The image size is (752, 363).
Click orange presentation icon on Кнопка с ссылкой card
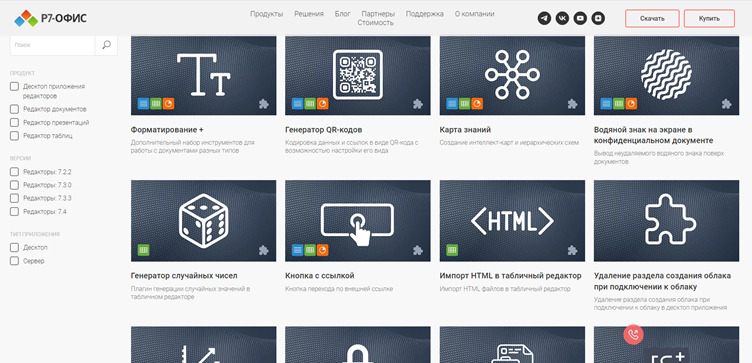click(323, 250)
